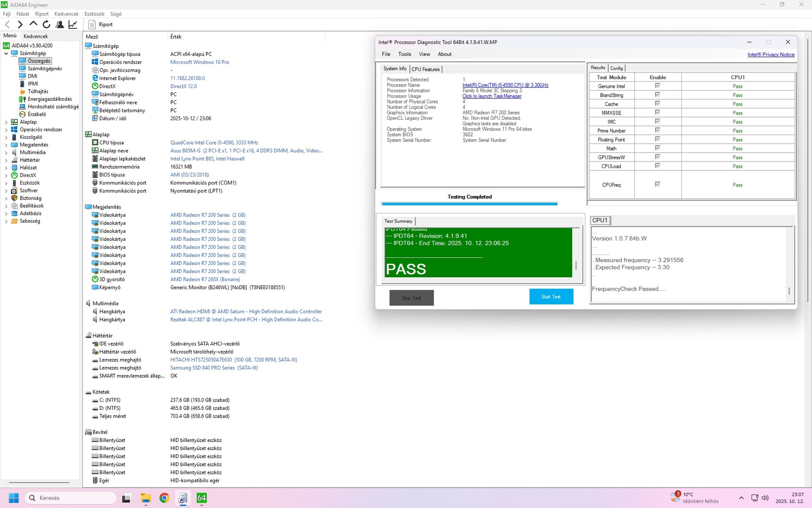This screenshot has height=508, width=812.
Task: Toggle the Prime Number test checkbox
Action: pos(657,130)
